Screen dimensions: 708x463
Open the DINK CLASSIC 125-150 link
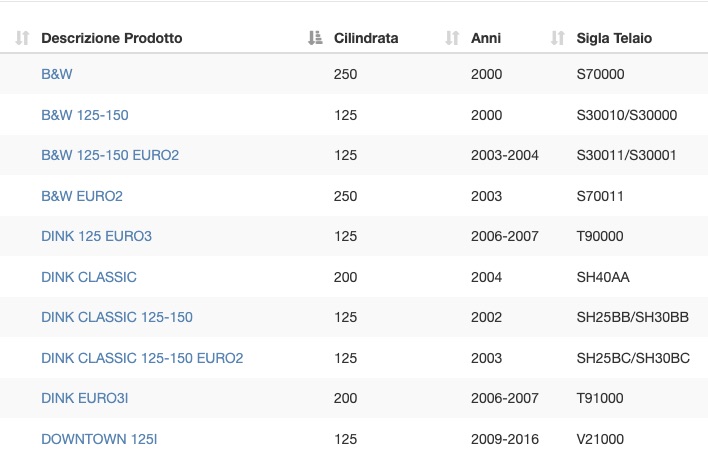point(117,317)
